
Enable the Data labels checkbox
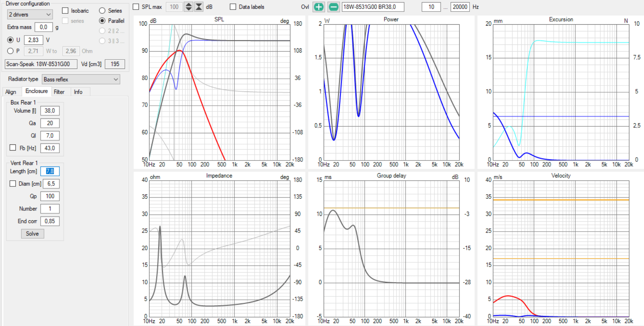click(233, 7)
